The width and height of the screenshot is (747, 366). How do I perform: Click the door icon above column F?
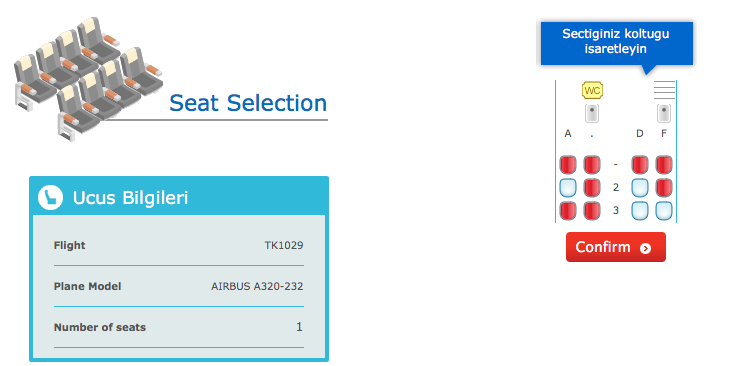[x=664, y=113]
